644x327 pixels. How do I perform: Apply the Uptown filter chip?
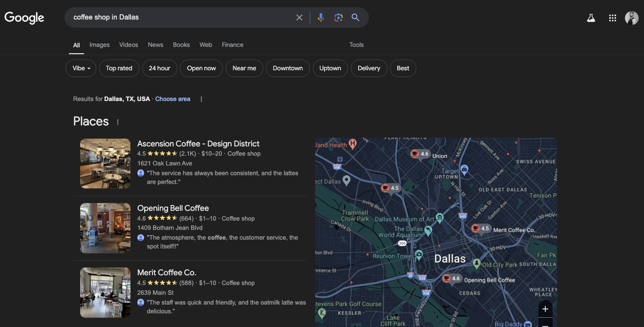click(x=330, y=68)
